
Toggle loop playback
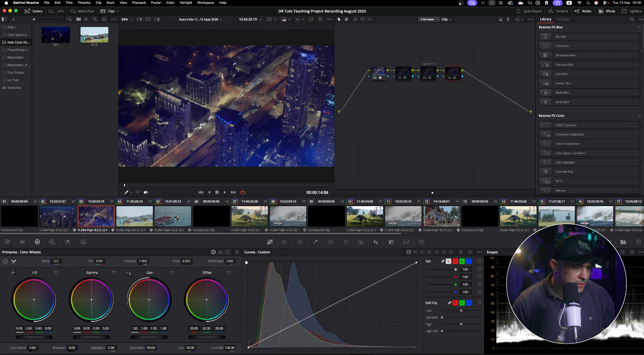(x=243, y=192)
